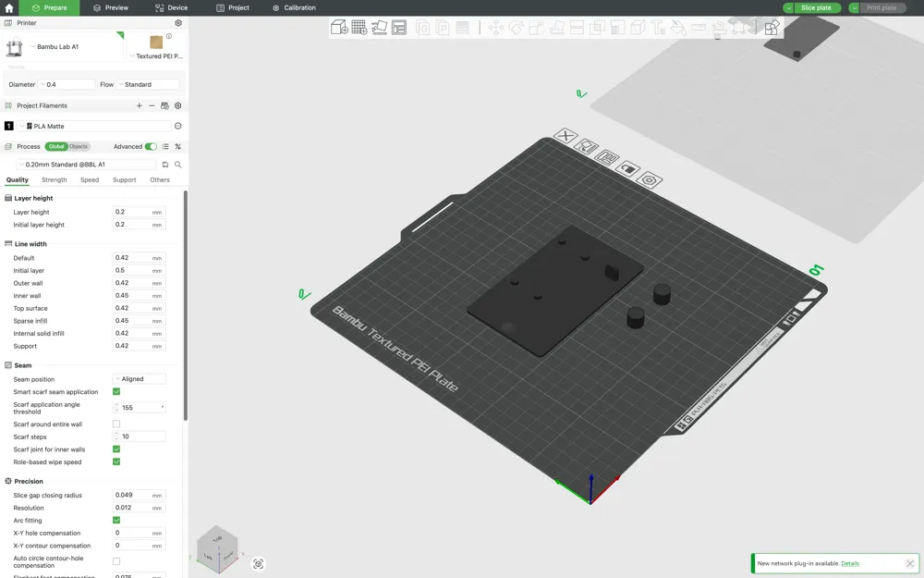Open Printer settings gear icon
Viewport: 924px width, 578px height.
178,23
